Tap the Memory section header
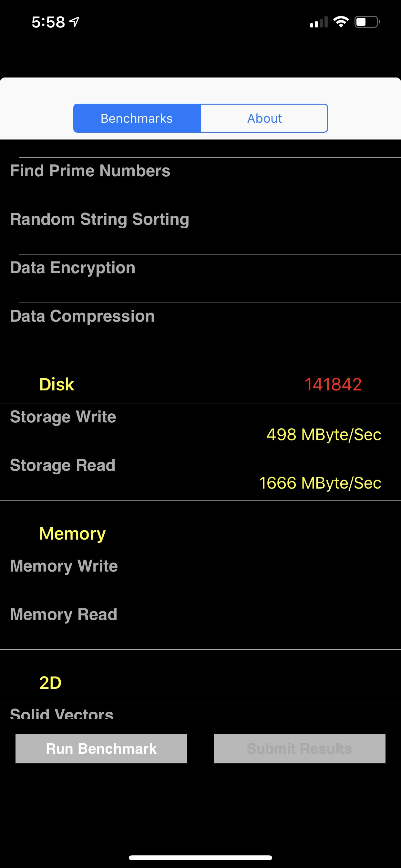Screen dimensions: 401x868 click(72, 534)
